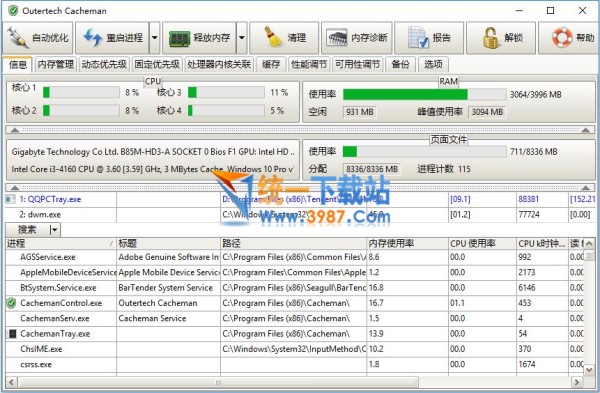Click the horizontal scrollbar right arrow
This screenshot has width=600, height=393.
pyautogui.click(x=577, y=382)
